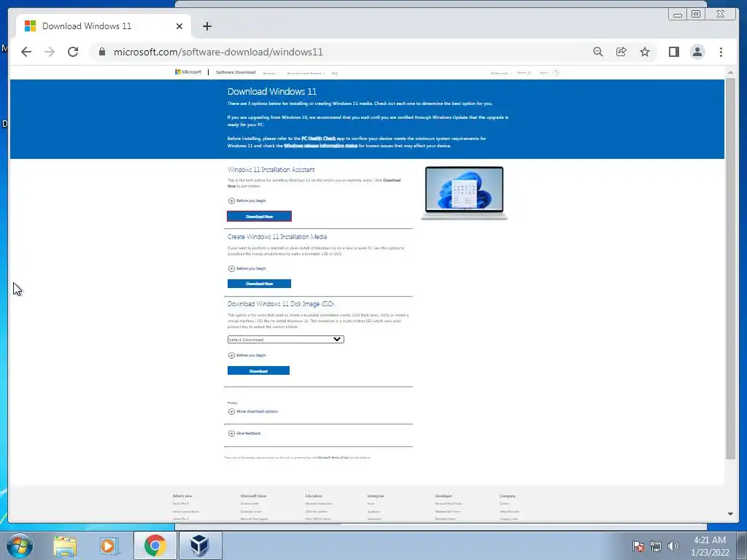747x560 pixels.
Task: Go back to the previous page
Action: pyautogui.click(x=26, y=52)
